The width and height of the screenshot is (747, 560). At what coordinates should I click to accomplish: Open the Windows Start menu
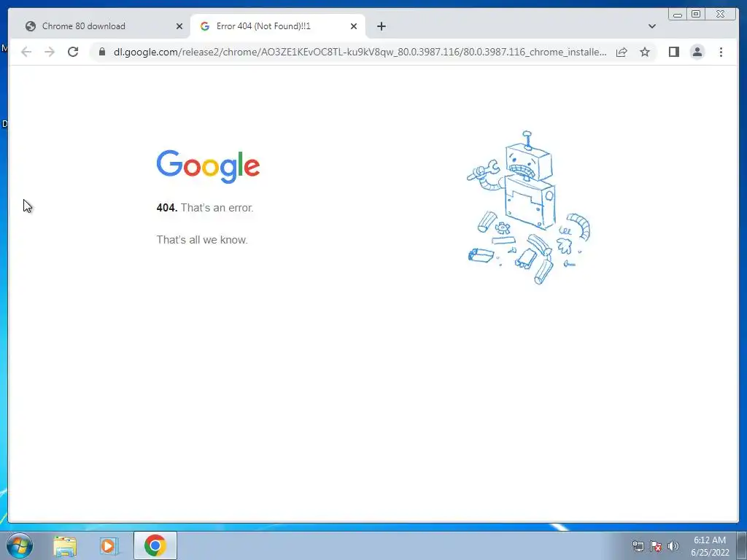point(19,545)
